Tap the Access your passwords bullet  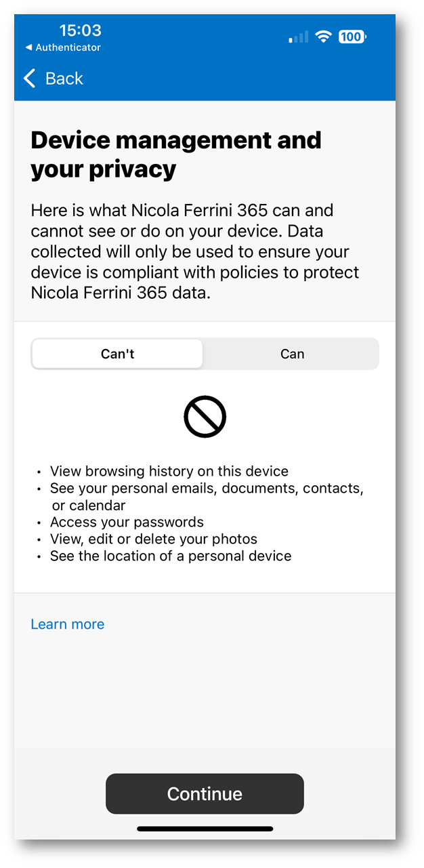click(127, 522)
